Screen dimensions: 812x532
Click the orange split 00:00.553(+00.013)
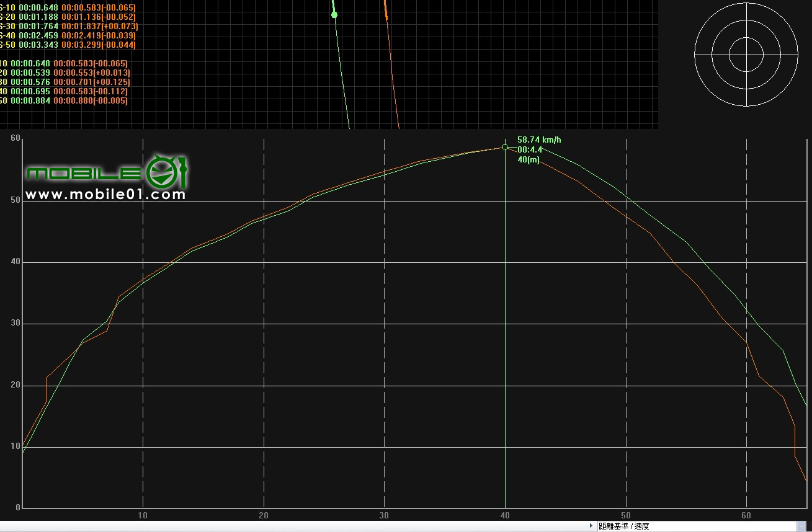click(x=92, y=73)
